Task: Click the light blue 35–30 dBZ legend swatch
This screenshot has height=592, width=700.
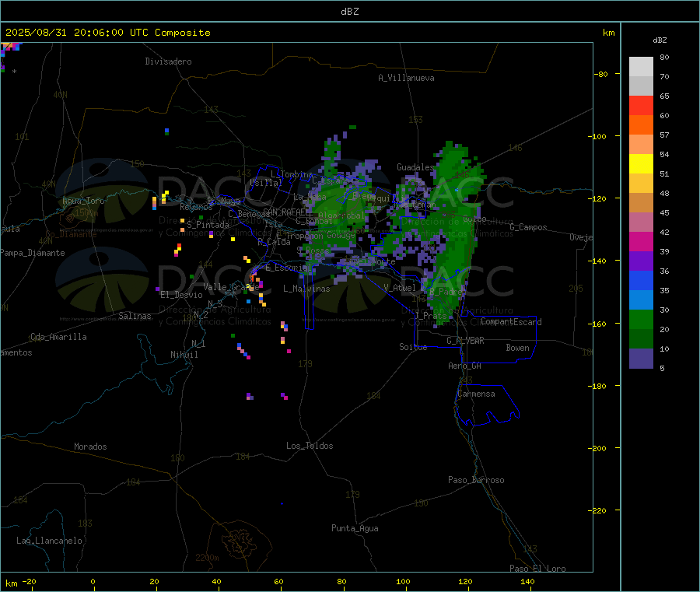Action: click(x=641, y=300)
